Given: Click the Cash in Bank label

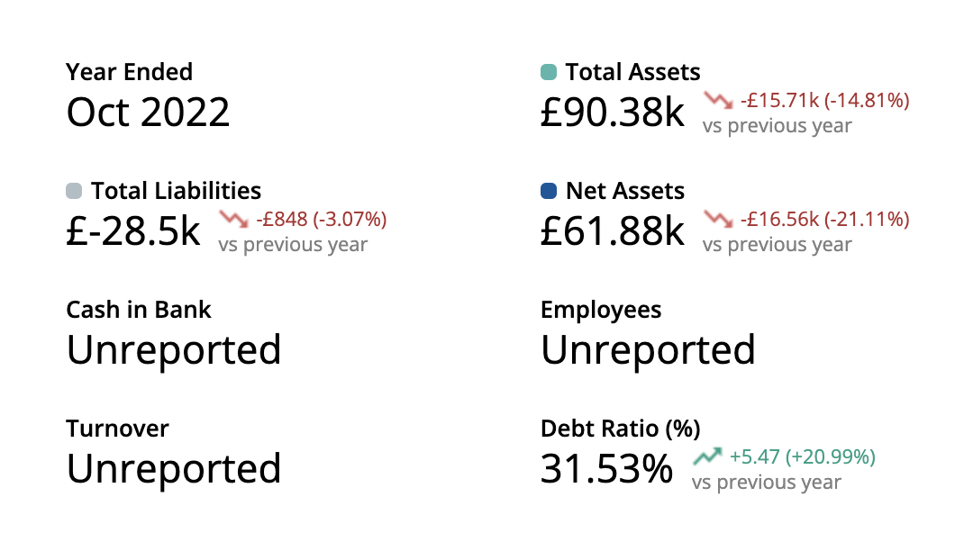Looking at the screenshot, I should coord(139,310).
